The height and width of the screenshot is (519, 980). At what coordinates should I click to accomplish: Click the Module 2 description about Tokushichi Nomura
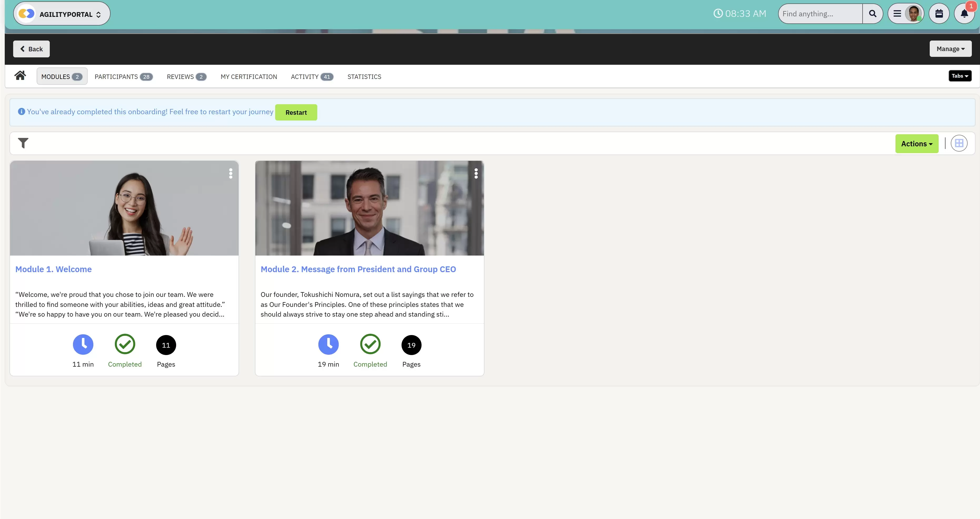point(367,305)
